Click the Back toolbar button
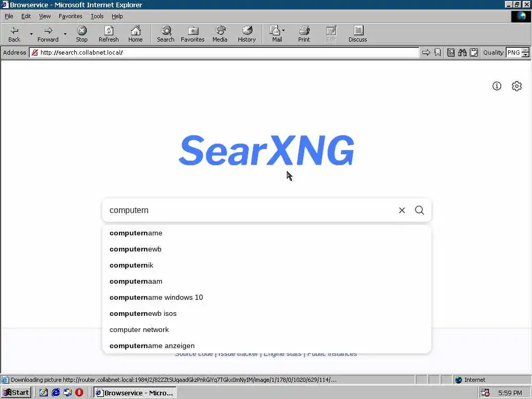Screen dimensions: 532x399 (x=14, y=34)
